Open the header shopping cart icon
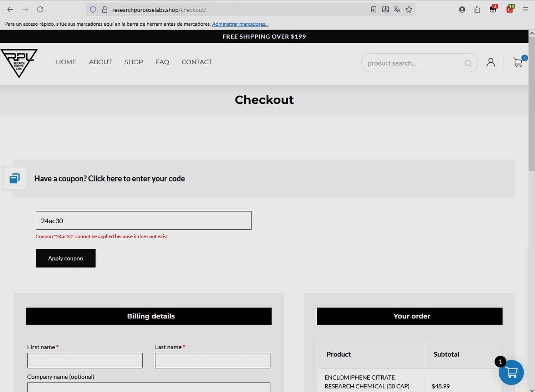Screen dimensions: 535x392 point(518,62)
